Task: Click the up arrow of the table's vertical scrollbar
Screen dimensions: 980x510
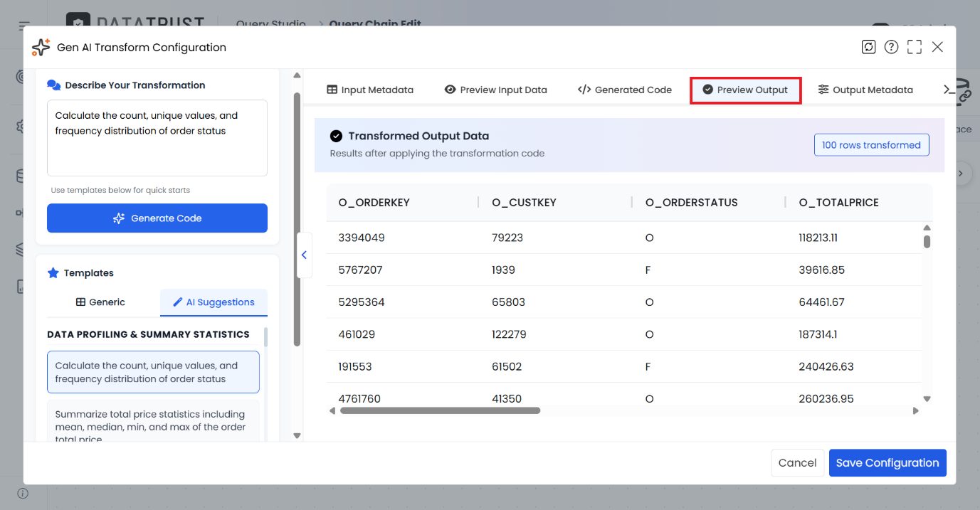Action: tap(927, 228)
